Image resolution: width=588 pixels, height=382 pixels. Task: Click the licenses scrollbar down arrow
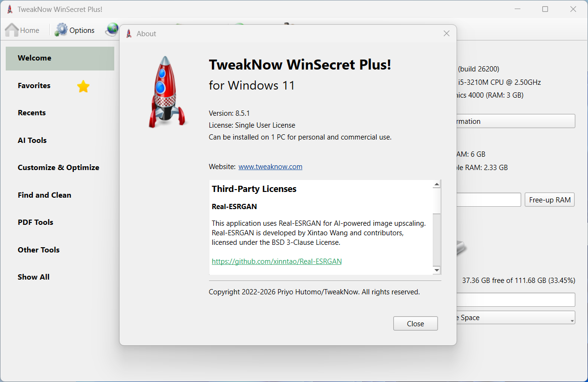(x=437, y=270)
